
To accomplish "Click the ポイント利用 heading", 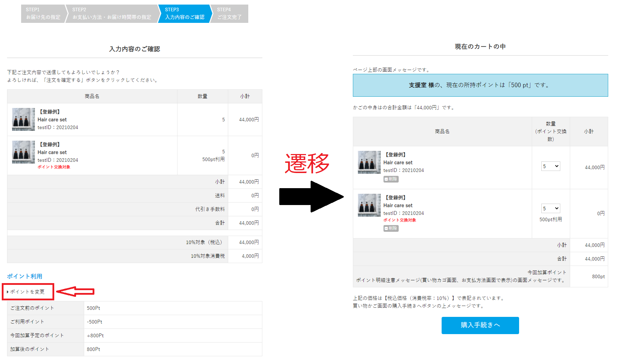I will click(x=25, y=276).
